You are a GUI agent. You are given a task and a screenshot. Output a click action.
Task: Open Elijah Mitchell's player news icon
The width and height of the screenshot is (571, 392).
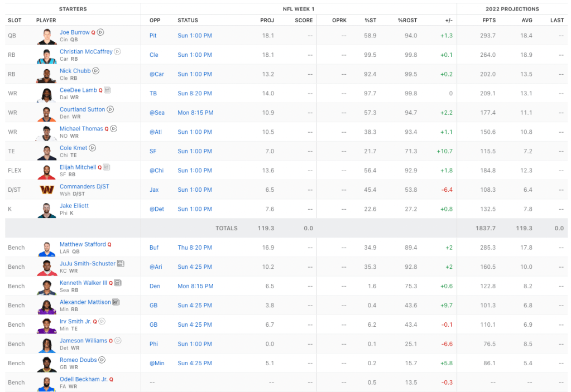pos(107,167)
